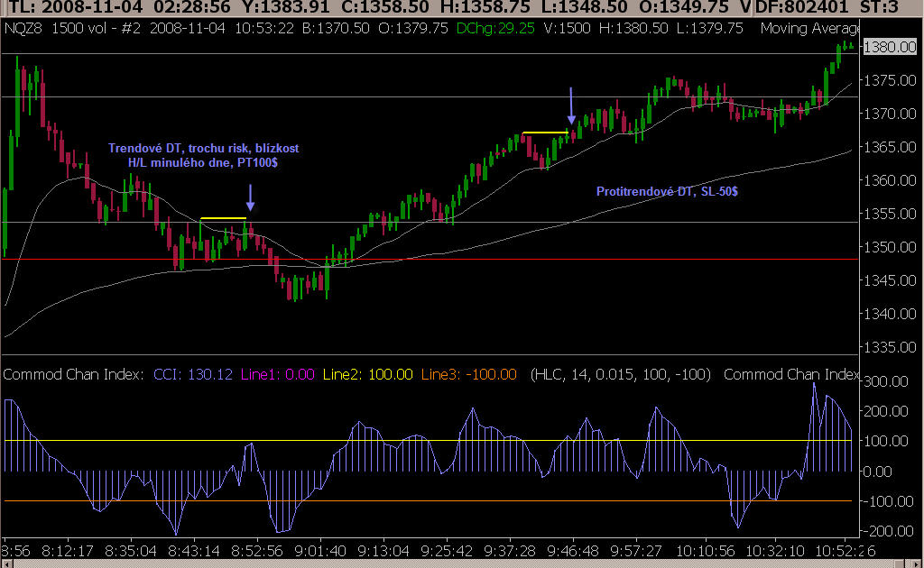Viewport: 924px width, 568px height.
Task: Click the 1350.00 price scale label
Action: (x=890, y=247)
